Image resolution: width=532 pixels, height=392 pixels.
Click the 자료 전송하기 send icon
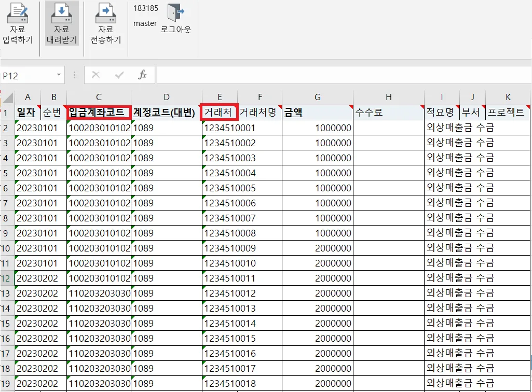pyautogui.click(x=106, y=13)
